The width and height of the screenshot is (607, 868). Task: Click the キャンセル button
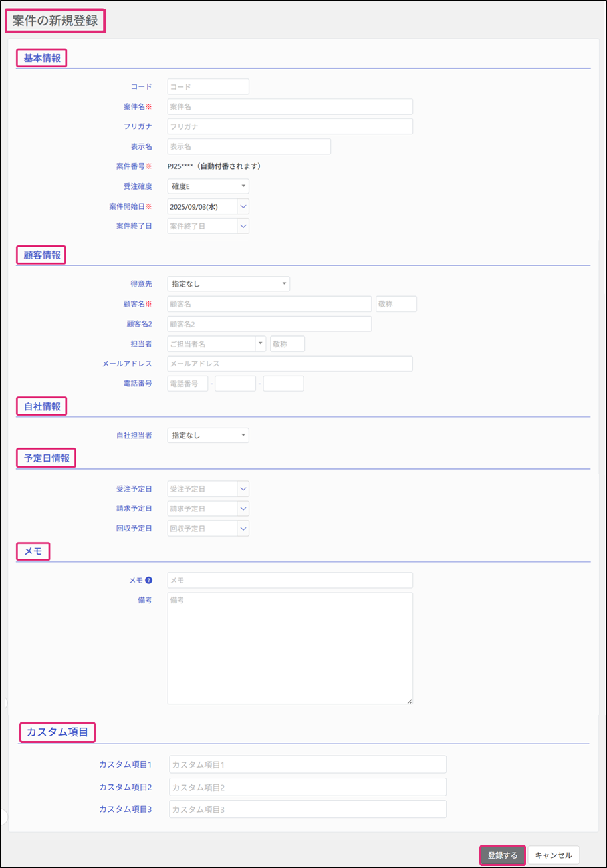click(553, 855)
